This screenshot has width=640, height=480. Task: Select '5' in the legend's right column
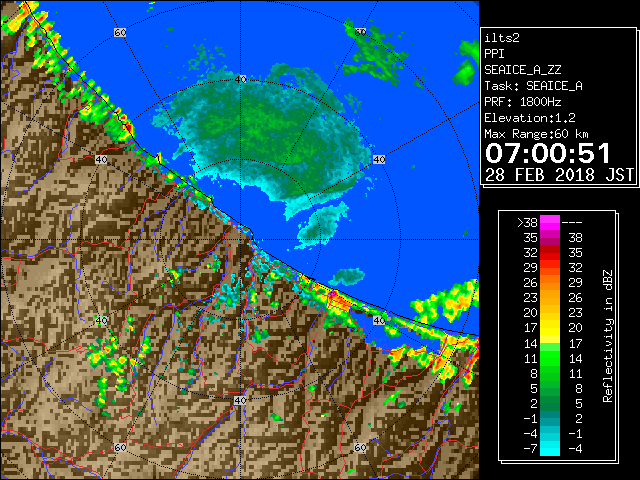(579, 403)
